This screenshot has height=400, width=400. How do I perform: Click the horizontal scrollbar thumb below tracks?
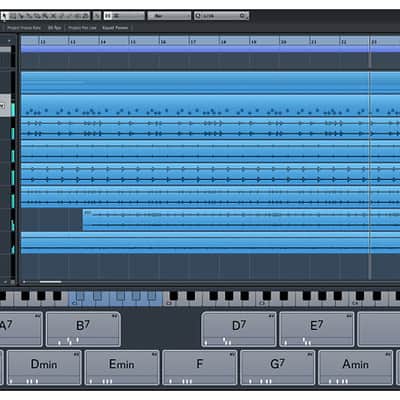pos(50,282)
